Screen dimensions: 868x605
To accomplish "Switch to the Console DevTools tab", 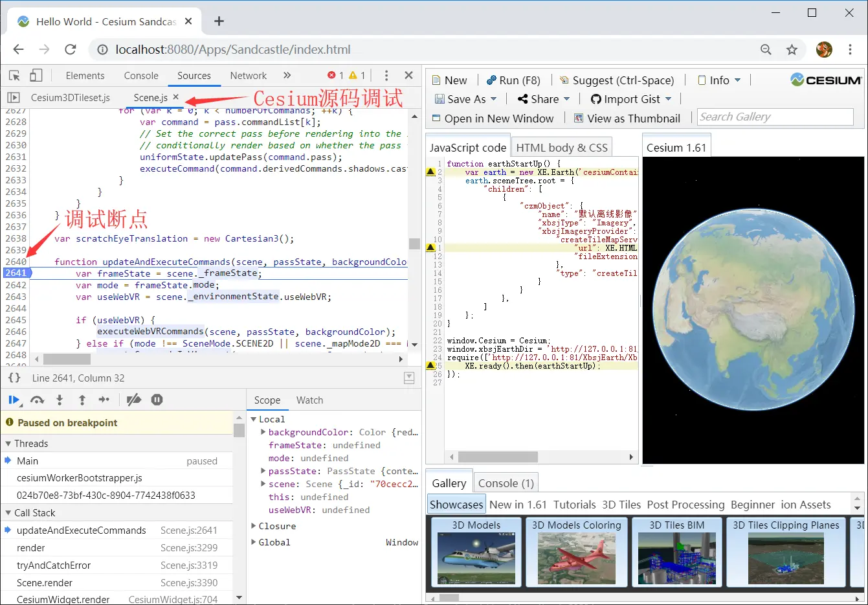I will tap(141, 76).
